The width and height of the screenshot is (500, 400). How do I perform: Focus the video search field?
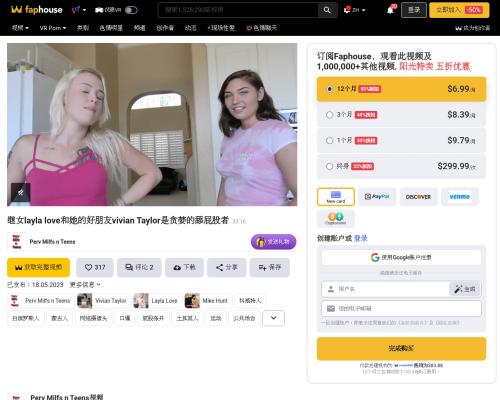tap(239, 10)
